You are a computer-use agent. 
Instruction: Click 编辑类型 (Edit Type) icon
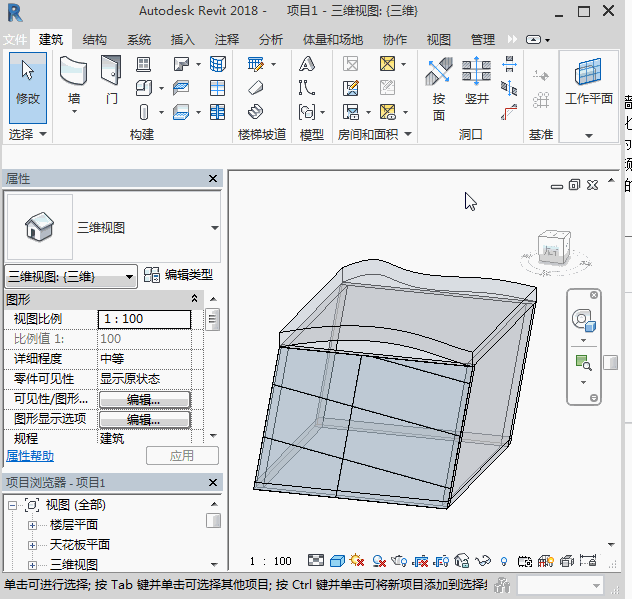point(153,275)
